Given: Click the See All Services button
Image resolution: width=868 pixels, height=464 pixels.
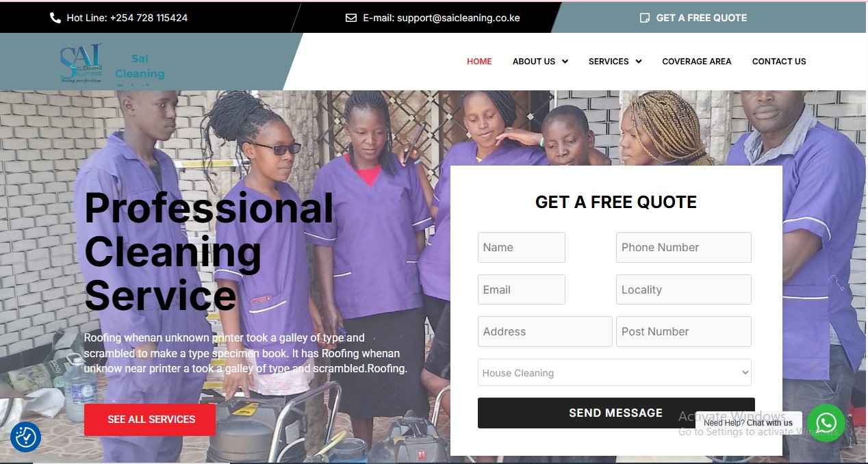Looking at the screenshot, I should pos(150,420).
